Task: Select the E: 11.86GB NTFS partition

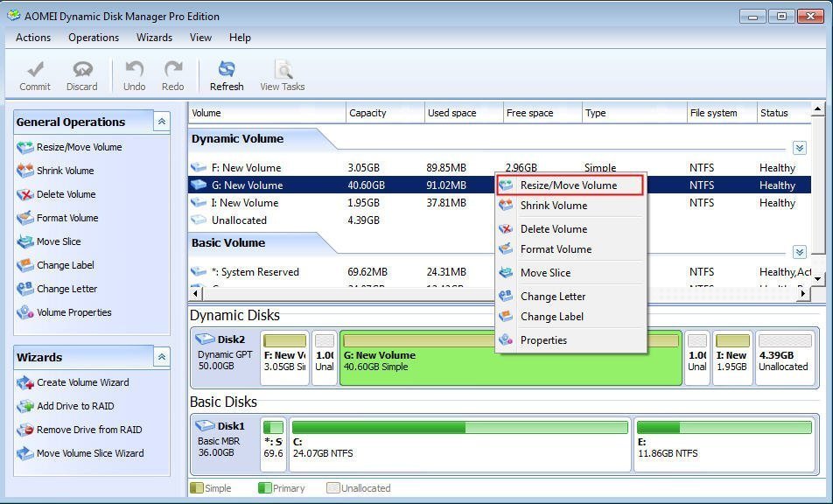Action: pos(724,444)
